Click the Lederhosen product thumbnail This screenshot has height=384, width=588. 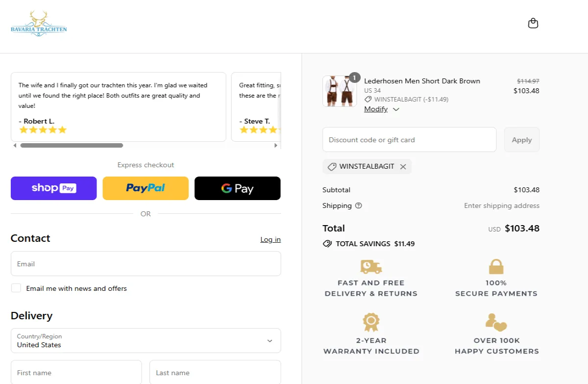coord(340,91)
